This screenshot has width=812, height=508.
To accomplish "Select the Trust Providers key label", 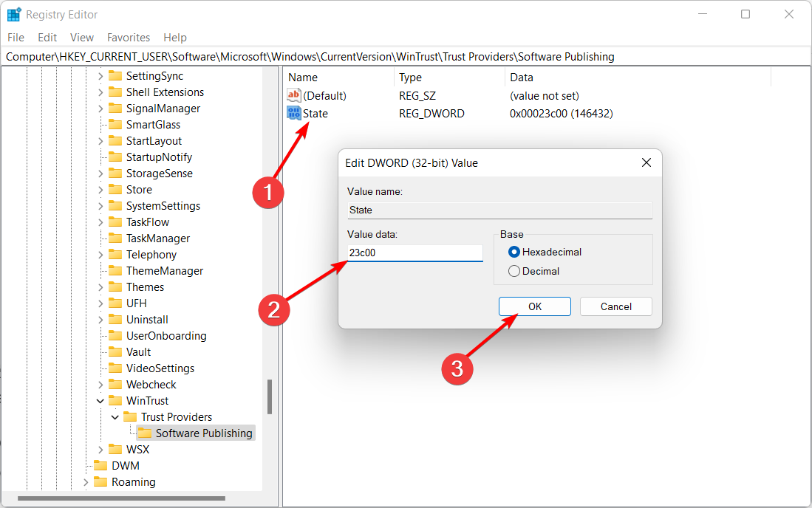I will pyautogui.click(x=177, y=417).
